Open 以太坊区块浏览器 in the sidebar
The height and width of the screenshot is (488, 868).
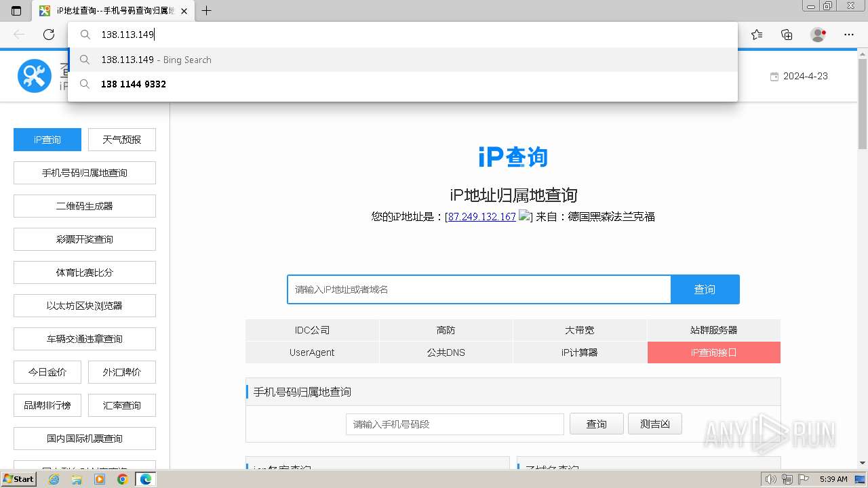(85, 306)
